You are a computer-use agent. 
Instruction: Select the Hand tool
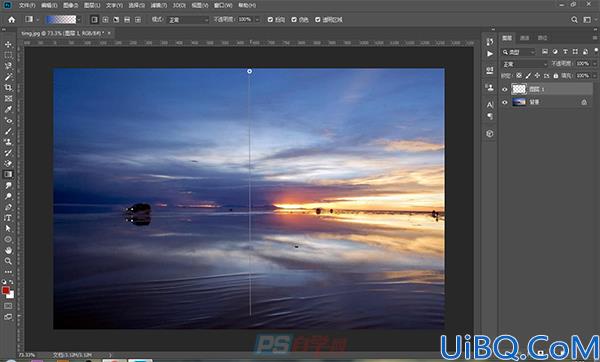pos(8,250)
